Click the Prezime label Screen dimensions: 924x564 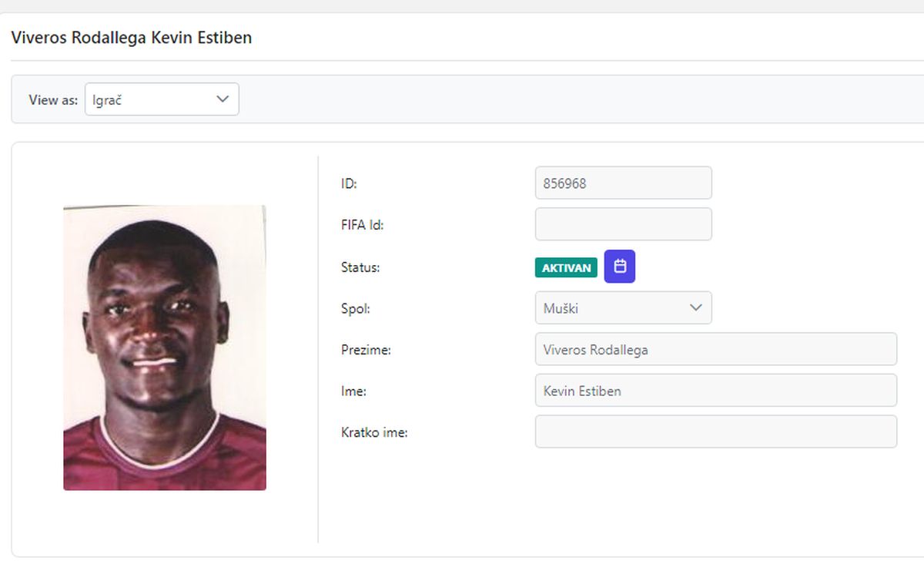367,350
